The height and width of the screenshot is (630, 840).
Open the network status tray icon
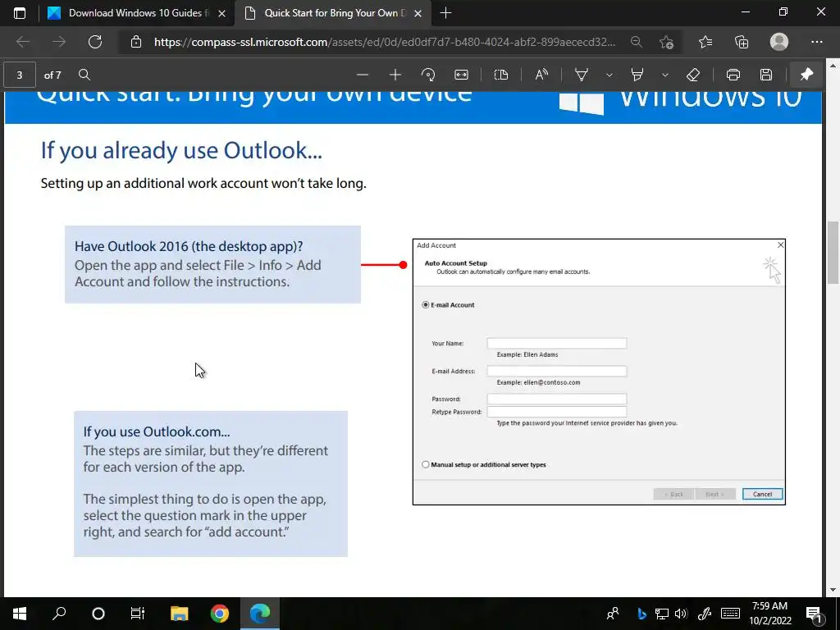coord(662,614)
